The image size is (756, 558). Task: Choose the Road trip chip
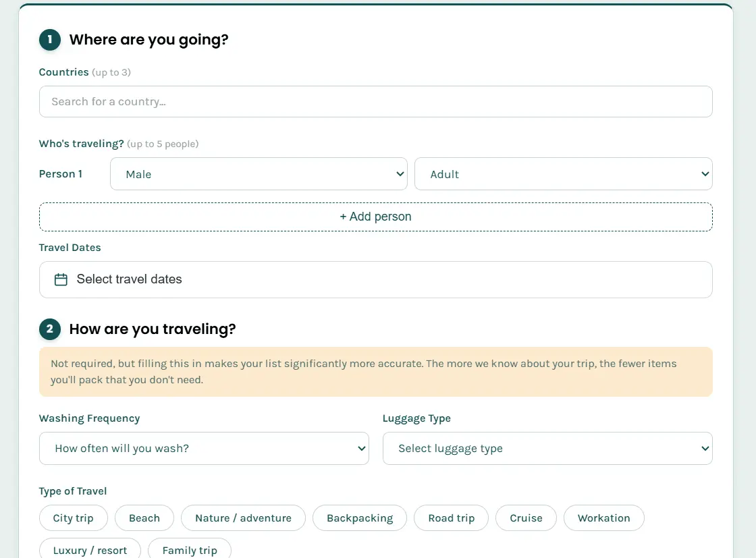(x=452, y=518)
